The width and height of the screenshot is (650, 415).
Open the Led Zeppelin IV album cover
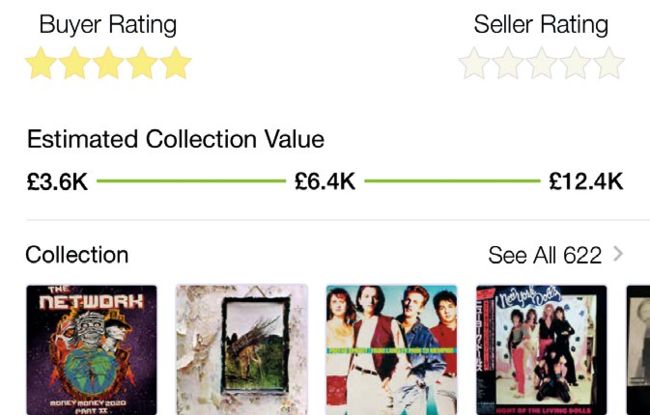click(242, 350)
